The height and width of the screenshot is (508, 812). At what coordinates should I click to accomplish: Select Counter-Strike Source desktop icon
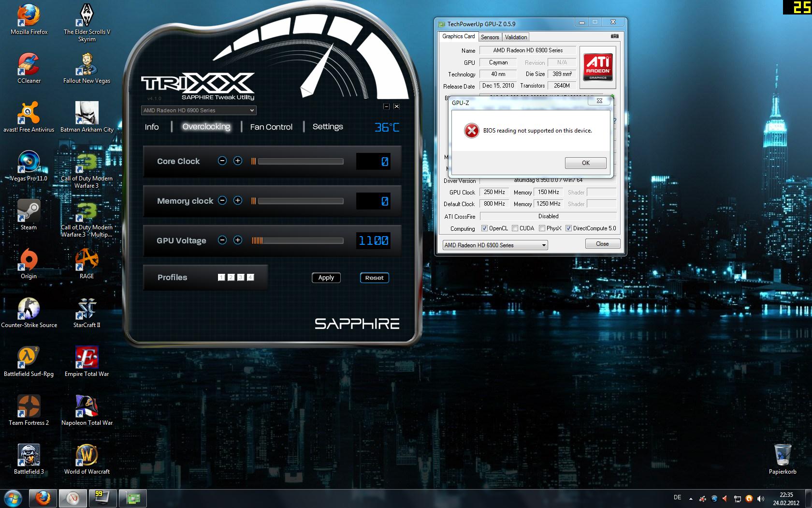pos(29,313)
